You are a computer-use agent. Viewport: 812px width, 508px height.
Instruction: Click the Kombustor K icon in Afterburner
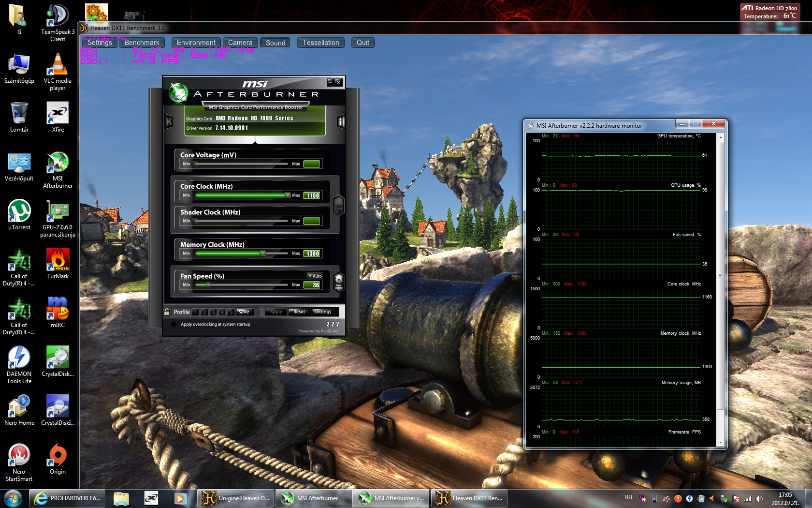(169, 121)
